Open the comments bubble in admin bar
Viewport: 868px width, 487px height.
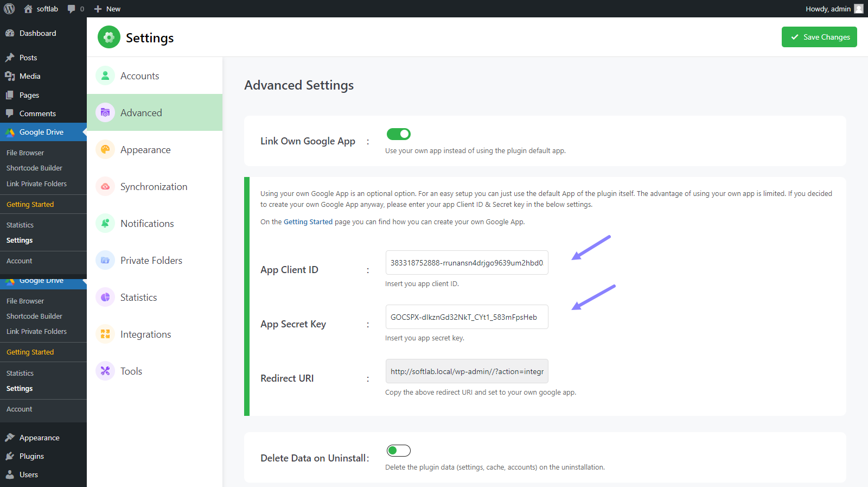75,9
